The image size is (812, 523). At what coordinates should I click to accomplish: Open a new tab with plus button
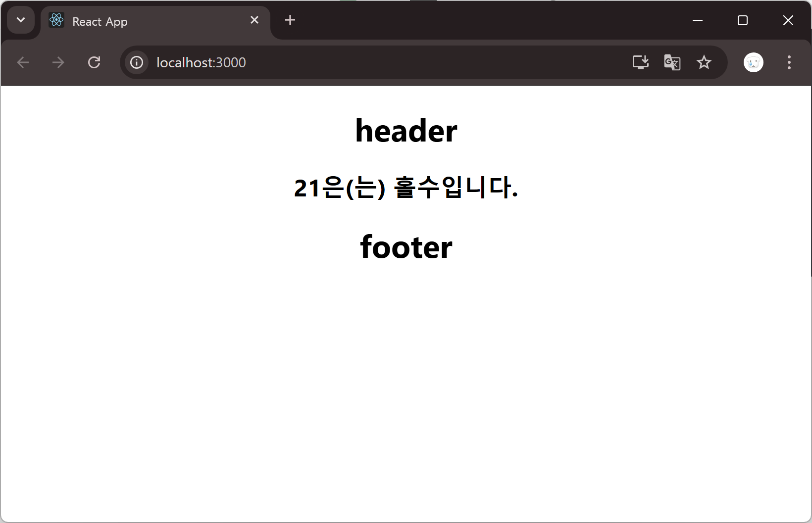(x=290, y=20)
